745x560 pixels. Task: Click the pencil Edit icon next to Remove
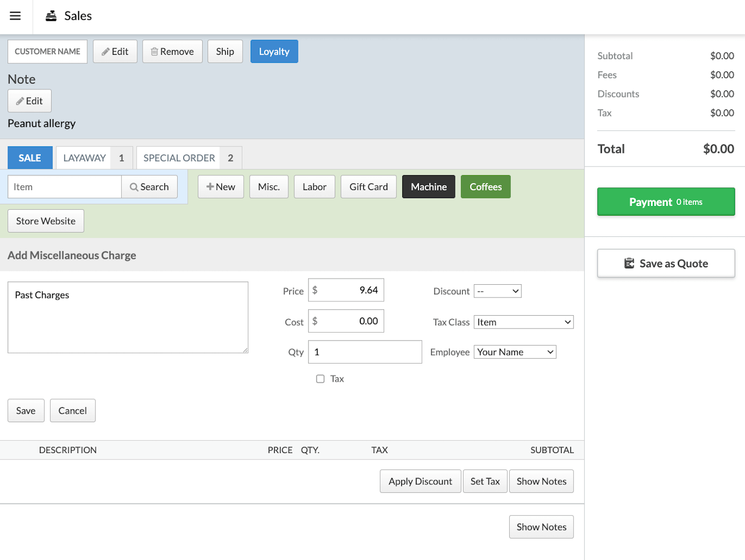(106, 51)
